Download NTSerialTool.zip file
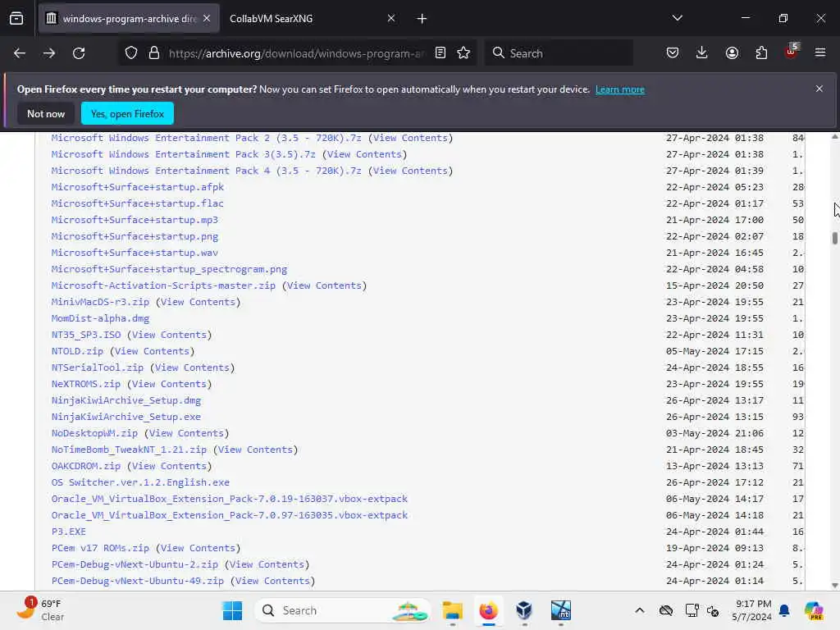 point(98,368)
